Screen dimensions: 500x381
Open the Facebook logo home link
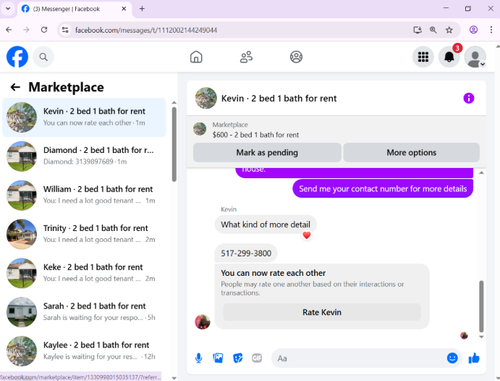click(17, 57)
